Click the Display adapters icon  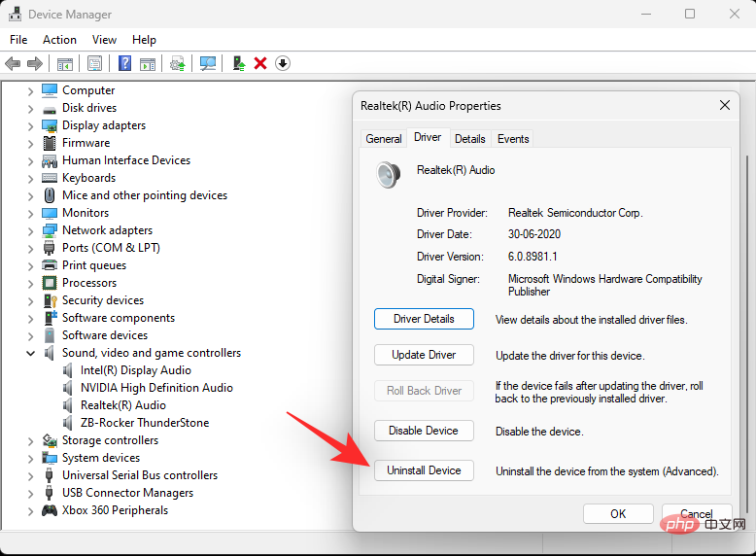coord(50,125)
